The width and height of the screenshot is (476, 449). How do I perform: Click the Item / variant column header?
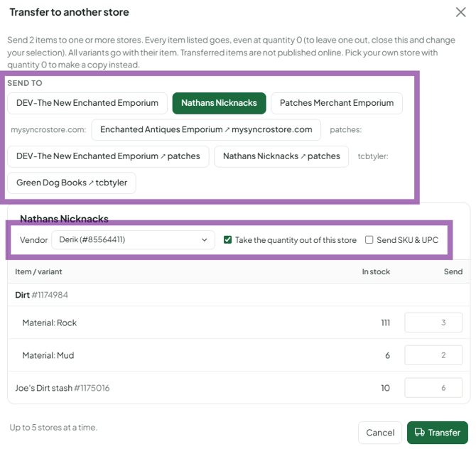click(38, 271)
